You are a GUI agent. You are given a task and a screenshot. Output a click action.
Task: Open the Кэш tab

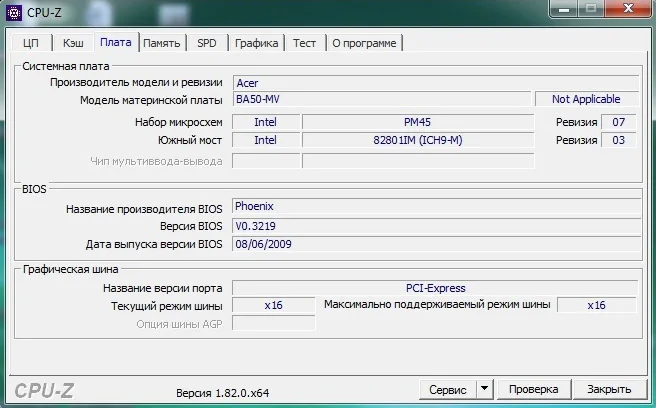[73, 43]
